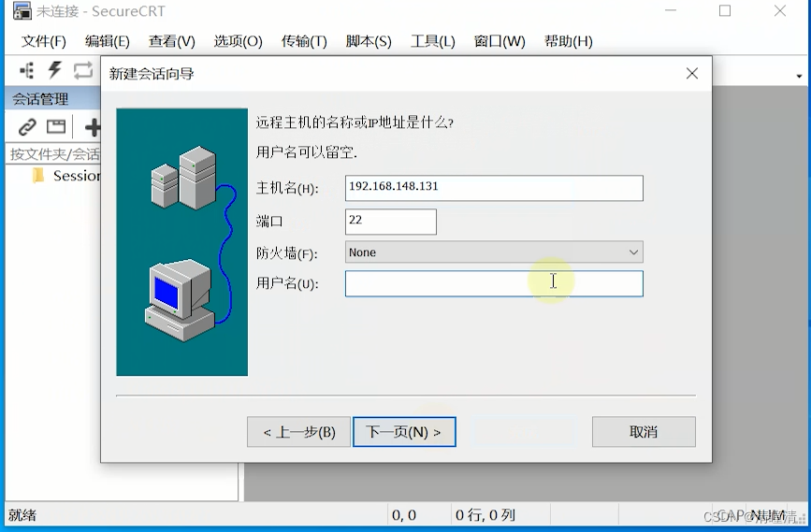Viewport: 811px width, 532px height.
Task: Select the Sessions folder in tree
Action: (66, 176)
